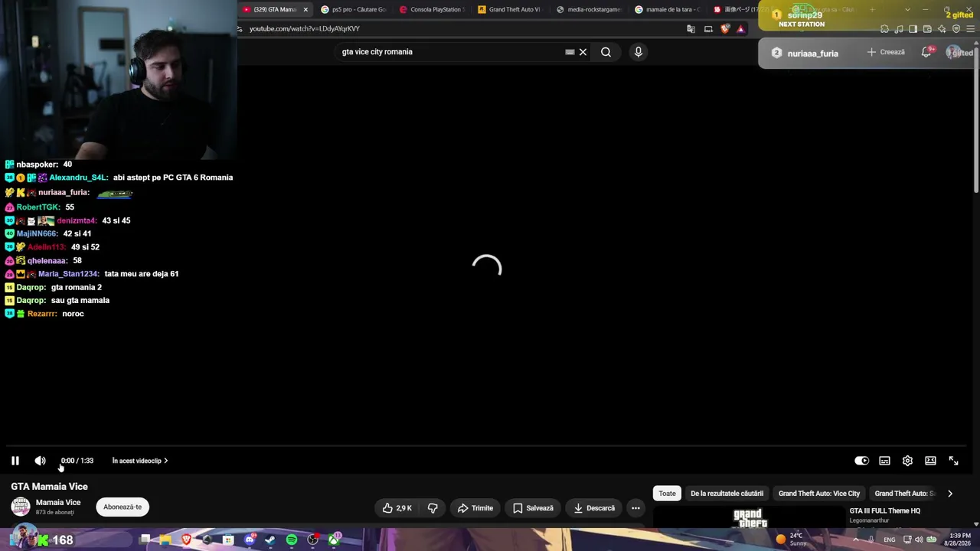Open Spotify from taskbar
The width and height of the screenshot is (980, 551).
(x=292, y=540)
